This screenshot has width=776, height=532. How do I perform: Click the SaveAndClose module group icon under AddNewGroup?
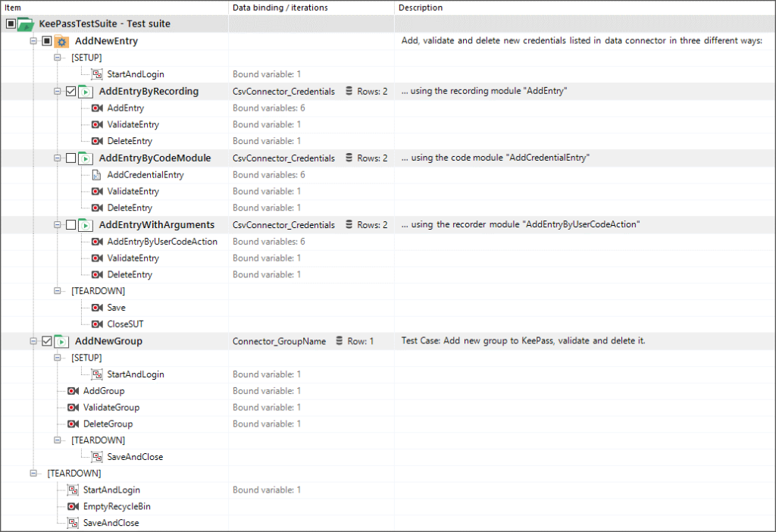[x=98, y=457]
